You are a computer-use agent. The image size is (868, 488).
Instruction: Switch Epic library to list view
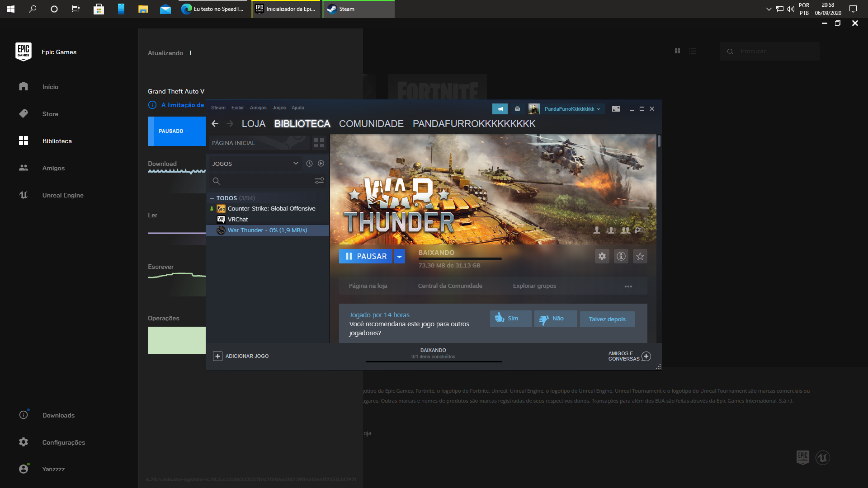692,51
